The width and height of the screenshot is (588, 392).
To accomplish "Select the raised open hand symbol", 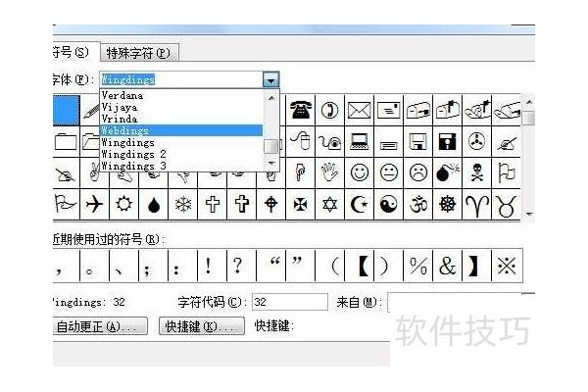I will click(330, 172).
